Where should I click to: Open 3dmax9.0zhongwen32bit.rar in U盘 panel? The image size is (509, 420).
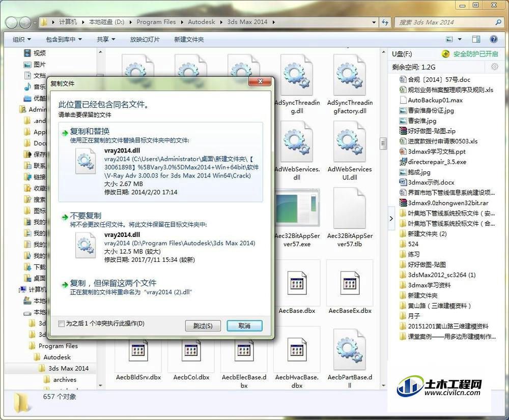(x=444, y=203)
